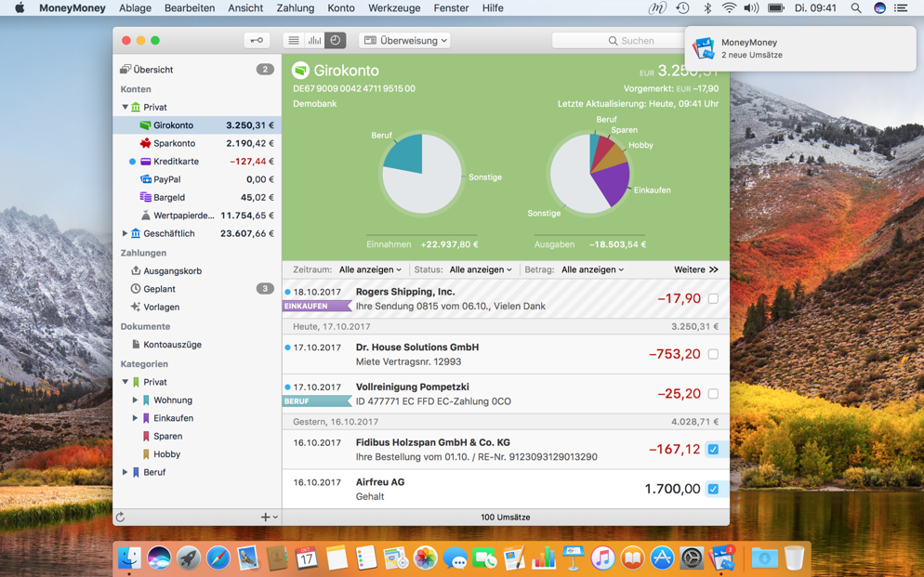Screen dimensions: 924x577
Task: Click the Einkaufen slice in expenses chart
Action: pos(614,181)
